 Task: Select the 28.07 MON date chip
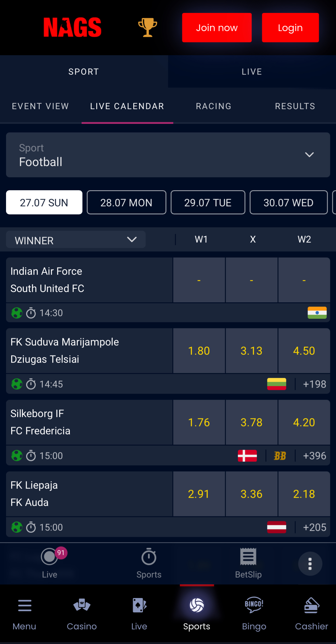coord(126,202)
